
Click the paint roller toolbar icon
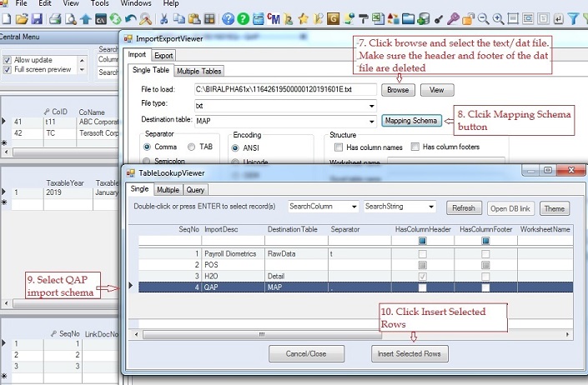click(x=363, y=18)
